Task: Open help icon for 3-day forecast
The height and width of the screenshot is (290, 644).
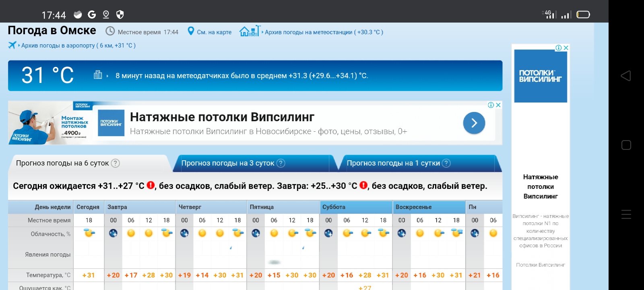Action: [281, 163]
